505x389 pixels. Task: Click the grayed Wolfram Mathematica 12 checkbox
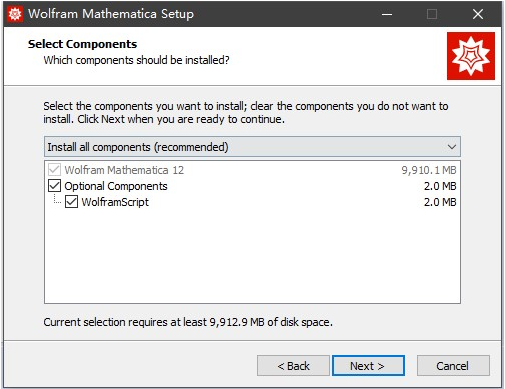pos(54,170)
